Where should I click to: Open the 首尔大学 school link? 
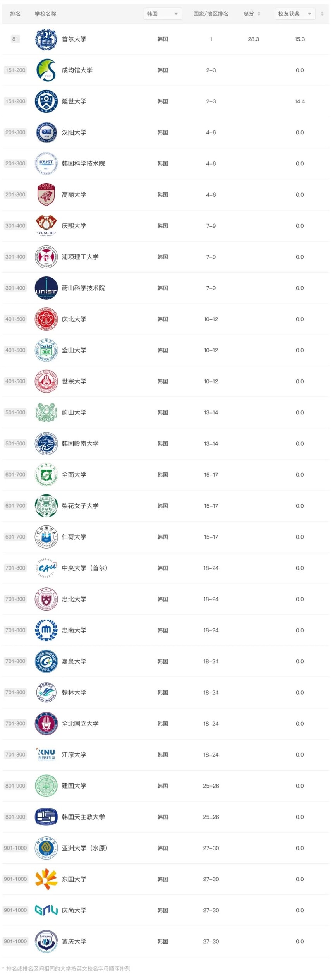click(74, 39)
